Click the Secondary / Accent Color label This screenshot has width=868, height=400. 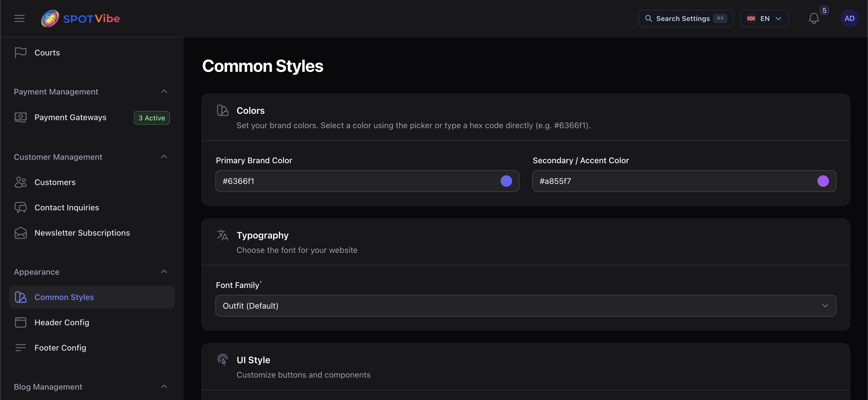click(581, 161)
